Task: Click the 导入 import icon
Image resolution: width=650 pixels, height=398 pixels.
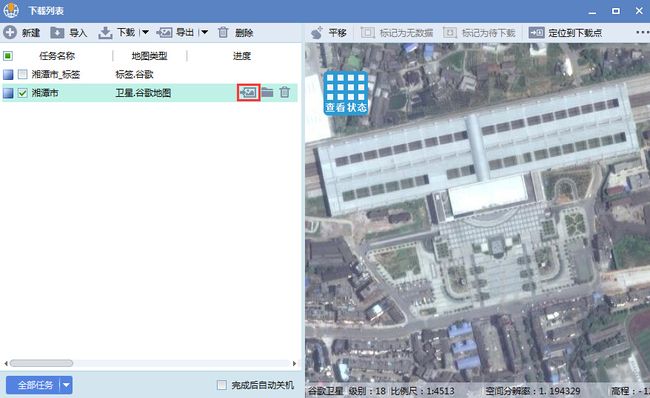Action: pos(57,32)
